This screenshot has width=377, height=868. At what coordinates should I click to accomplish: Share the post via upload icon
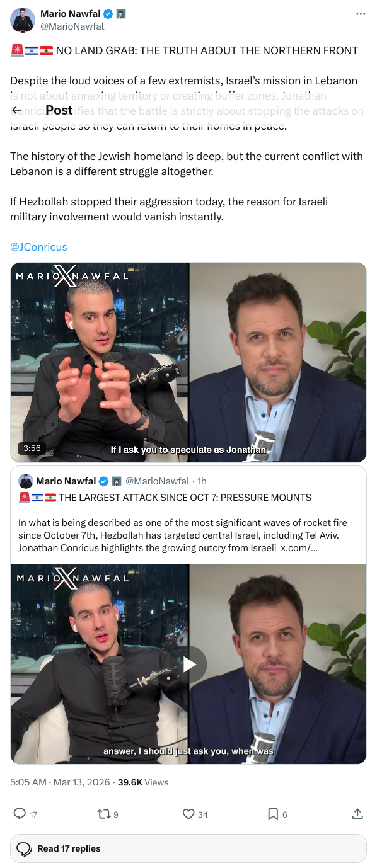pos(357,814)
